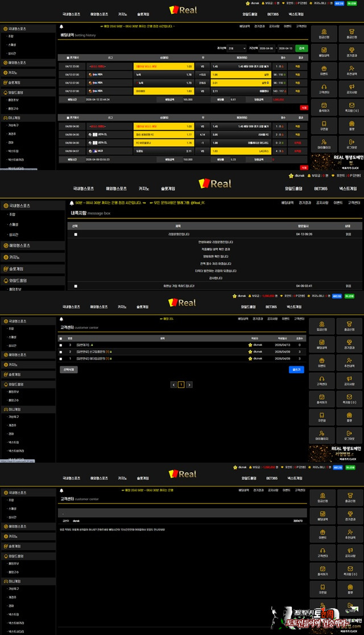Click star icon beside dkznek in inquiry row 3
364x635 pixels.
(250, 345)
